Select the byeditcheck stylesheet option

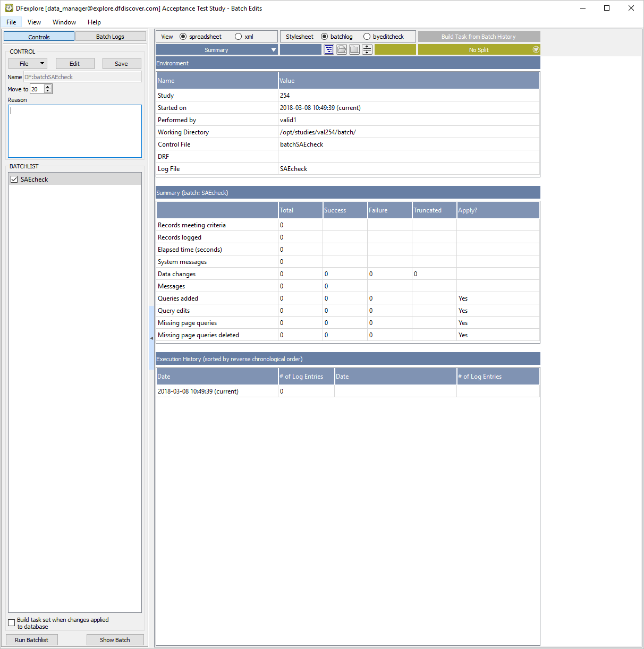coord(367,37)
